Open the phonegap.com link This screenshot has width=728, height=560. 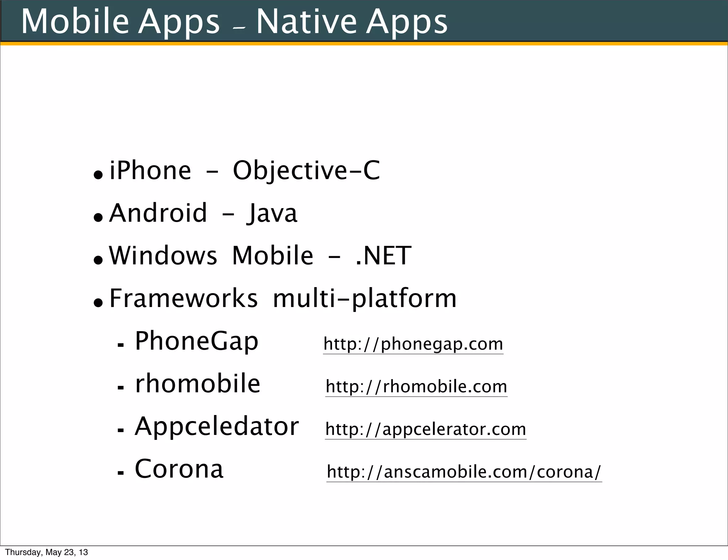tap(413, 344)
